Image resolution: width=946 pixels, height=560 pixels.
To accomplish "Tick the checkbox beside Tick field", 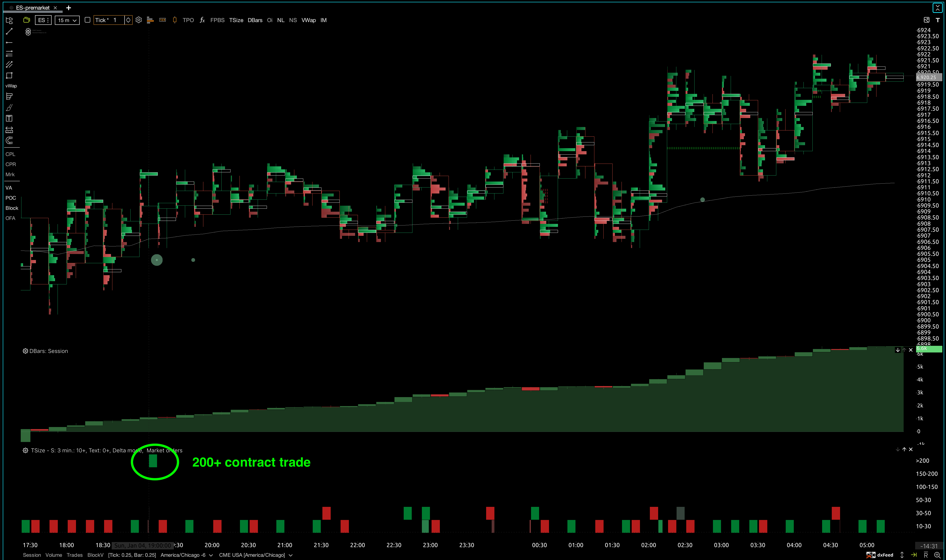I will 88,20.
